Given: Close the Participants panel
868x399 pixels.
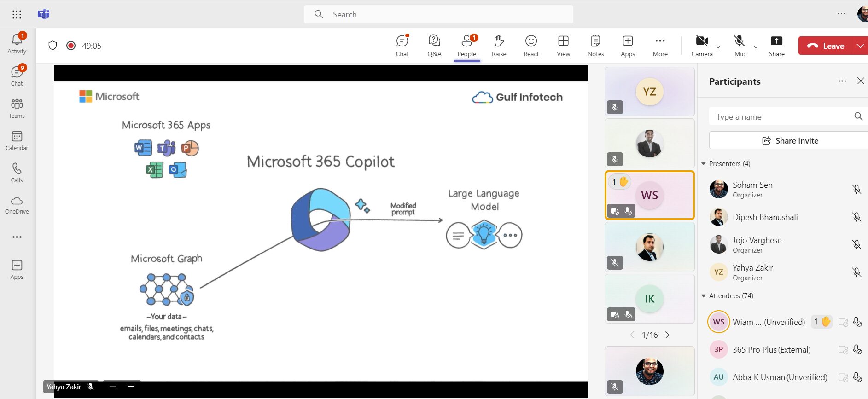Looking at the screenshot, I should click(861, 81).
